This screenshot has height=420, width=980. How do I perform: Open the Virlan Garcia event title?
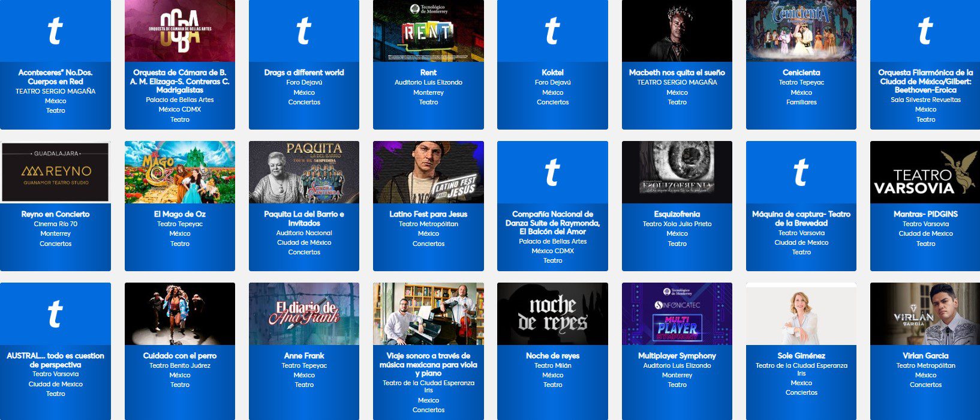tap(925, 356)
